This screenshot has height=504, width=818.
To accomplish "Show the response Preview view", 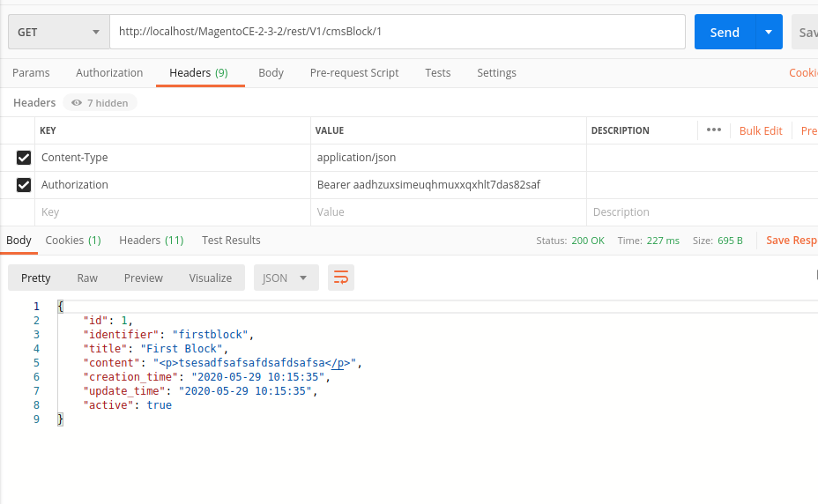I will pos(143,278).
